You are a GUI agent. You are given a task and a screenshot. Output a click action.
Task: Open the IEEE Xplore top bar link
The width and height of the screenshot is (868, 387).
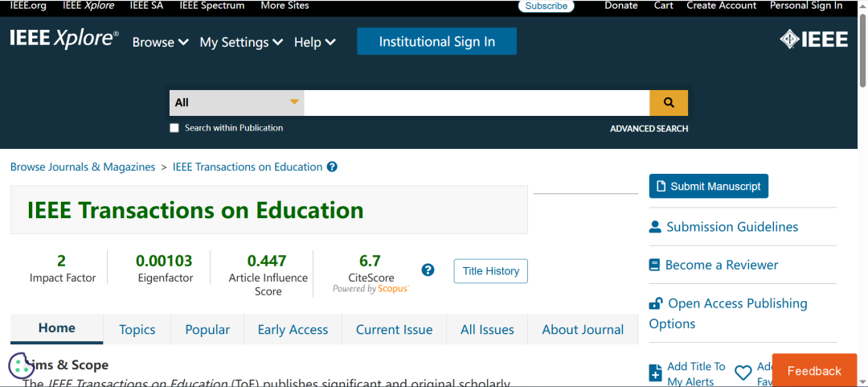tap(88, 6)
